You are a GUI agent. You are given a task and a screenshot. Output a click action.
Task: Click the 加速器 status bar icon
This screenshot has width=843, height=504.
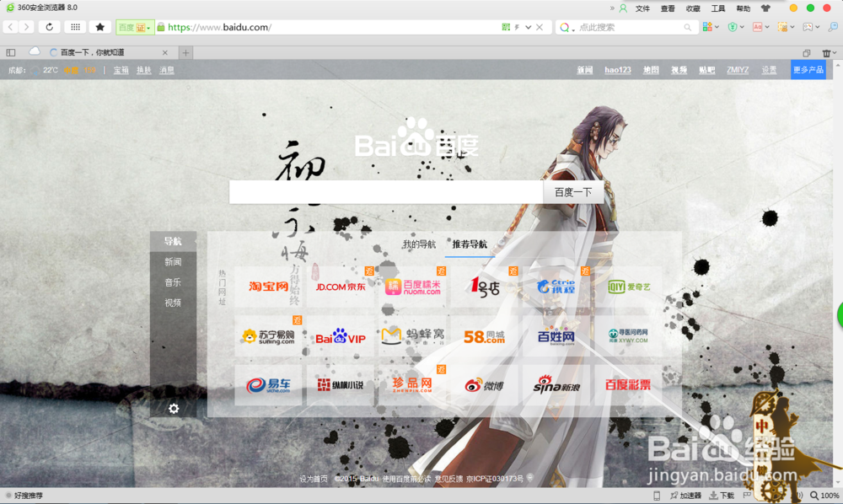click(685, 496)
